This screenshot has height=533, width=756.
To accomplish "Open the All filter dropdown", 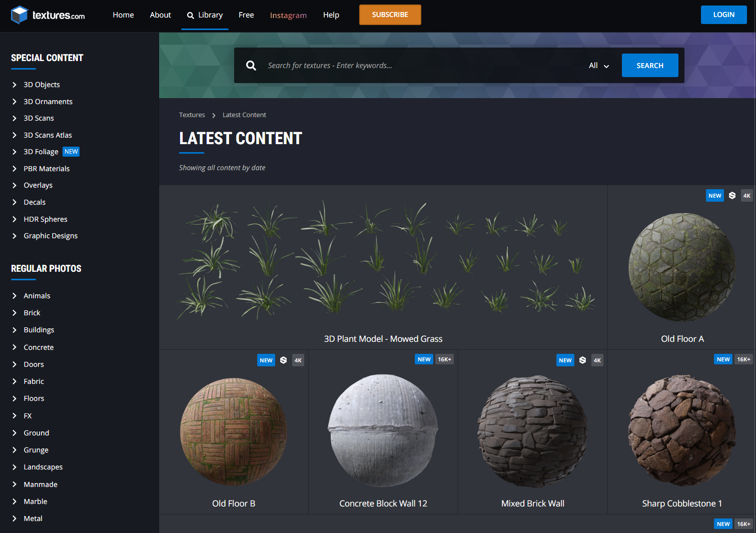I will (598, 65).
